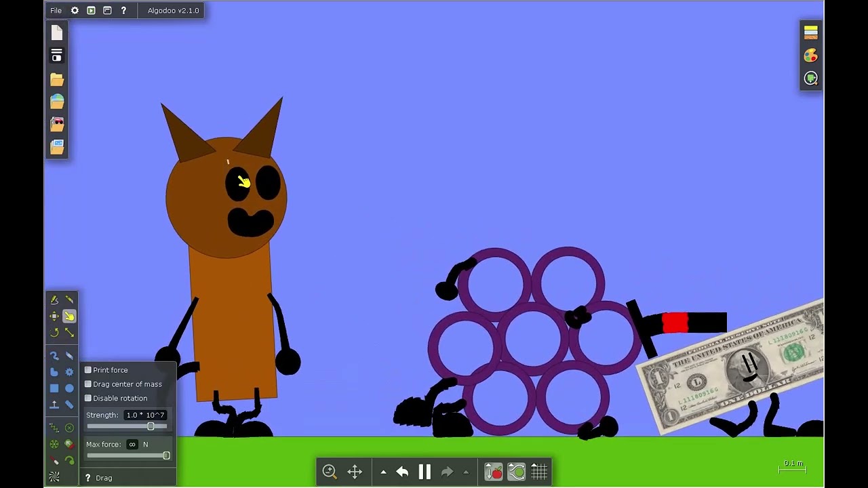The image size is (868, 488).
Task: Select the Laser pen tool
Action: (x=54, y=460)
